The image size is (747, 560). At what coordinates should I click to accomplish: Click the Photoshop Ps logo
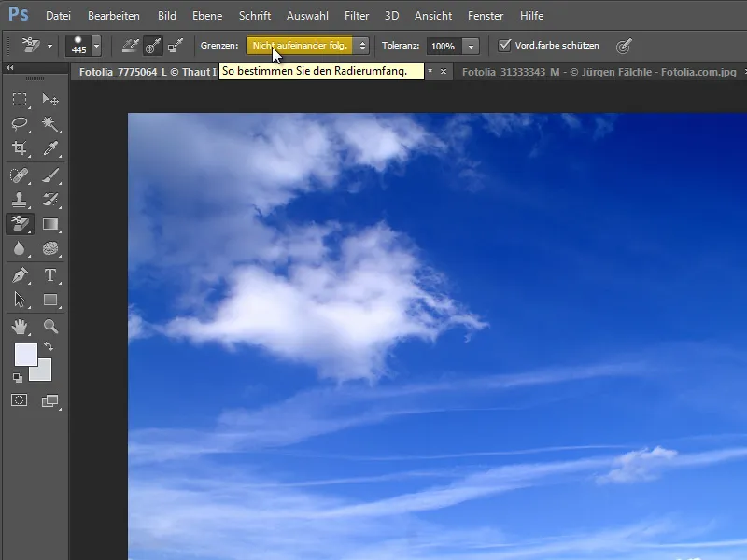point(19,14)
